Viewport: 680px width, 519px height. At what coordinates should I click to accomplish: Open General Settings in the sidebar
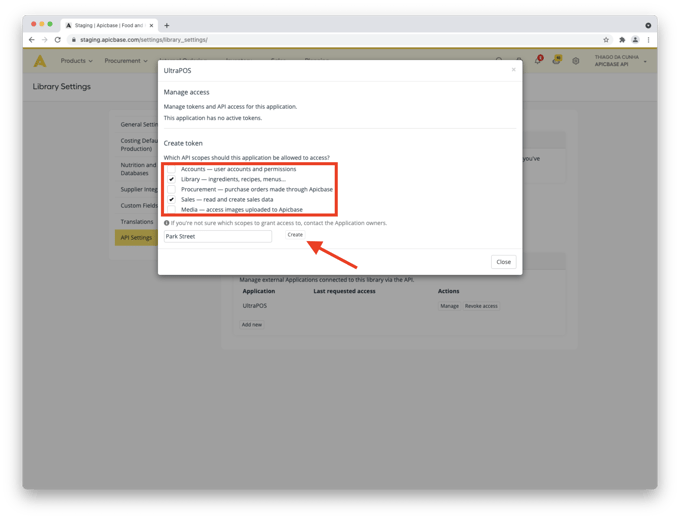[139, 124]
